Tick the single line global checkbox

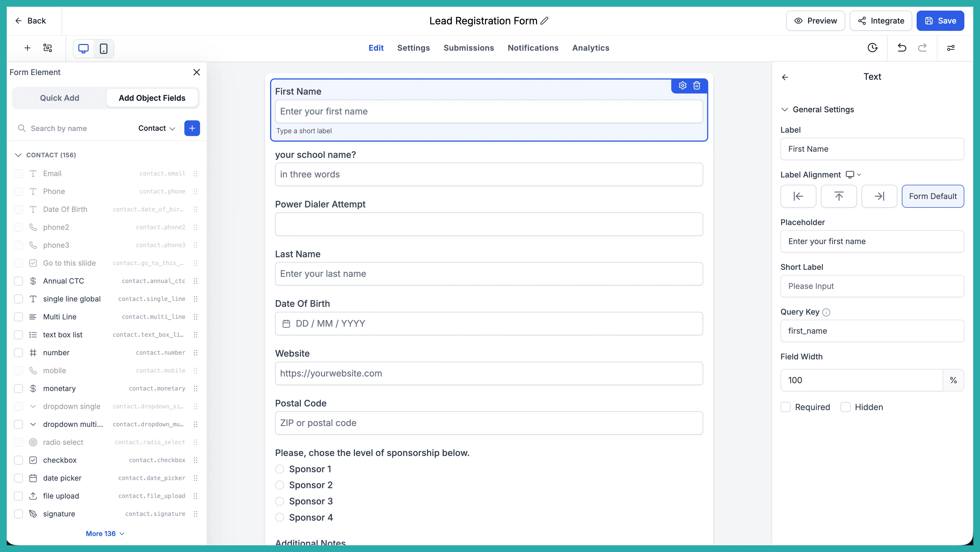pyautogui.click(x=18, y=299)
